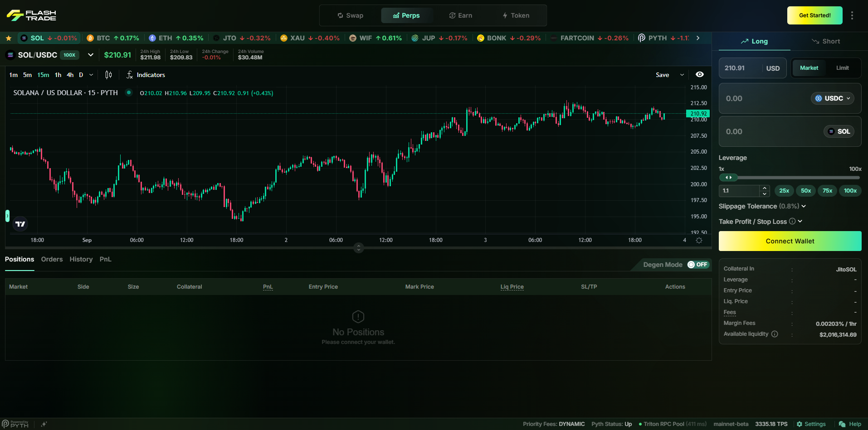
Task: Expand Slippage Tolerance options
Action: coord(804,206)
